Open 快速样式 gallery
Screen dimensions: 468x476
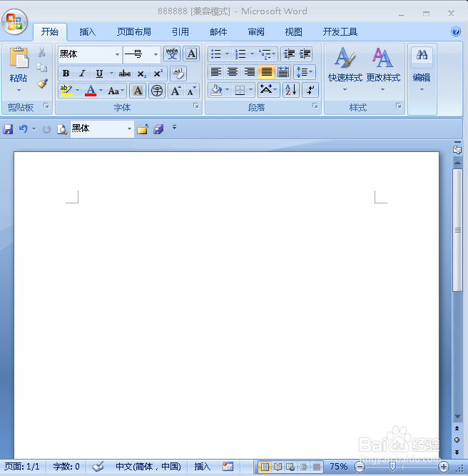tap(345, 70)
